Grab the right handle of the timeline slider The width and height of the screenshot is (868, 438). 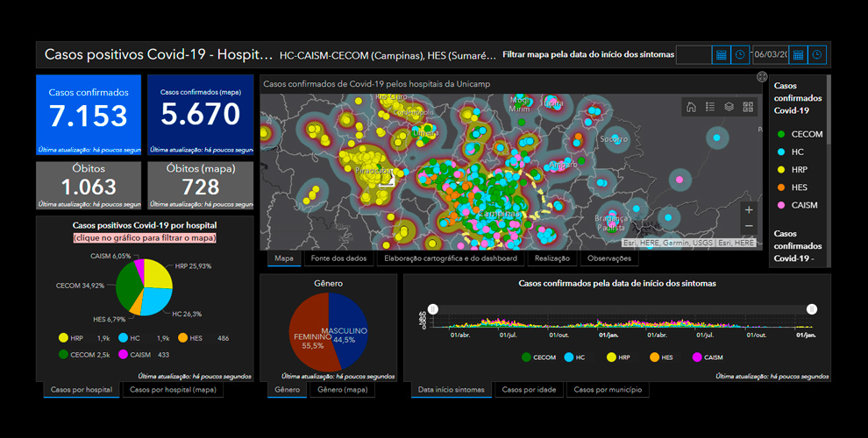[x=812, y=309]
